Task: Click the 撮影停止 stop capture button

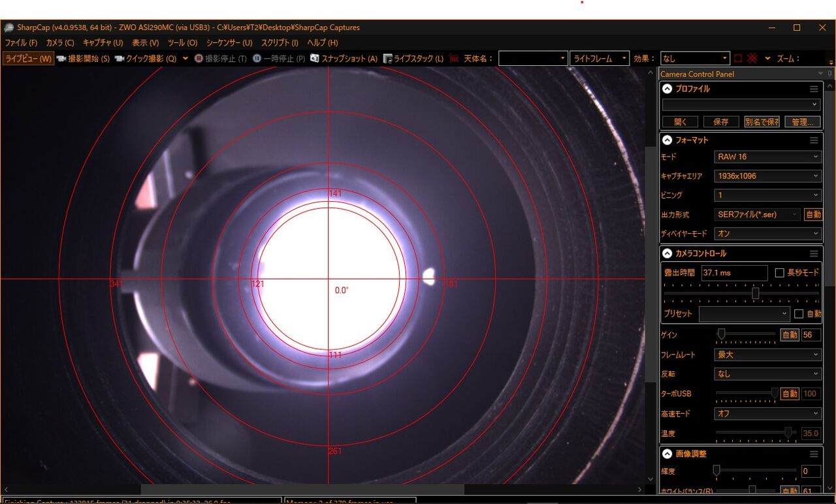Action: pyautogui.click(x=220, y=59)
